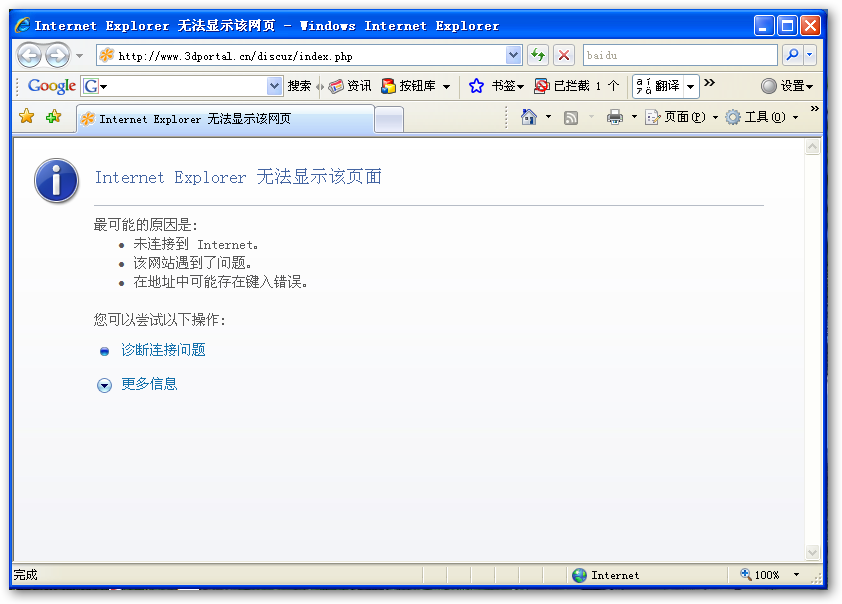Click the 搜索 button on Google toolbar
Viewport: 842px width, 604px height.
tap(299, 86)
